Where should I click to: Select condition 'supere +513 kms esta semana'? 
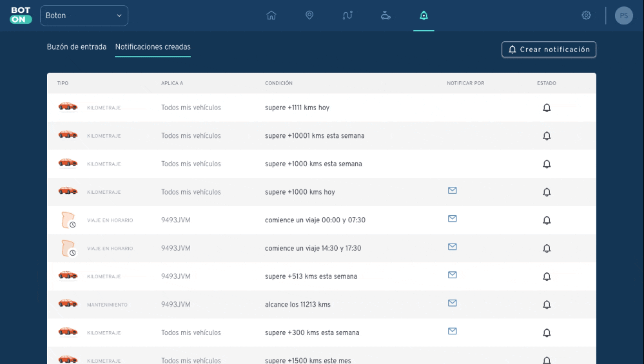(311, 276)
